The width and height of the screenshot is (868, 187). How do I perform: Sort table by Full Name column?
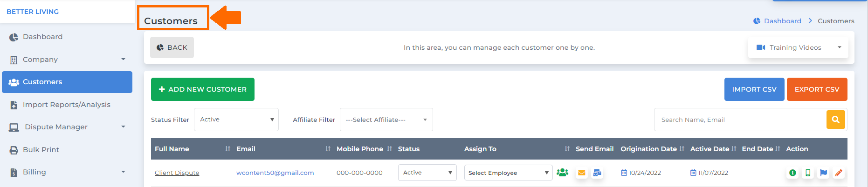[227, 149]
